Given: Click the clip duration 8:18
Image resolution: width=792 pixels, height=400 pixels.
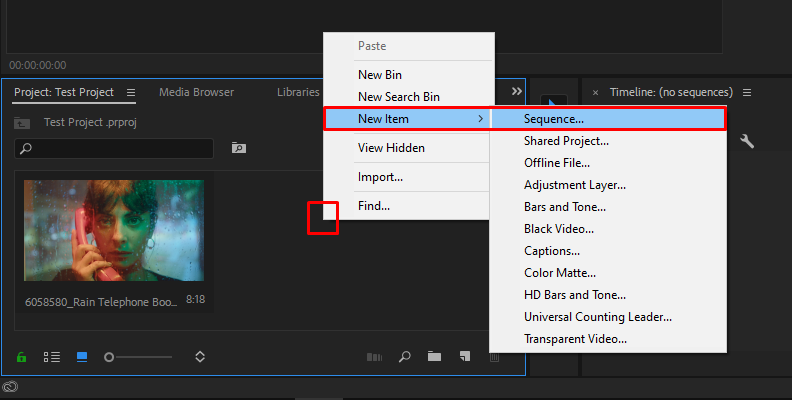Looking at the screenshot, I should click(x=195, y=299).
